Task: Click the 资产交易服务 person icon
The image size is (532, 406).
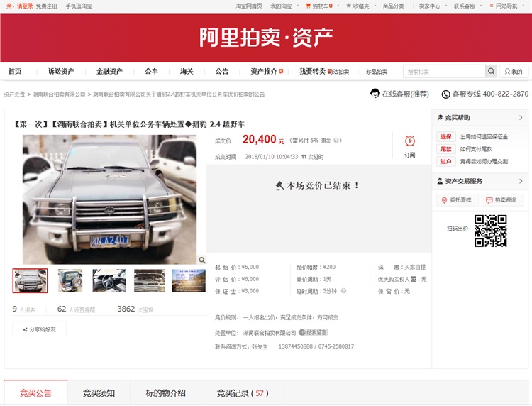Action: 440,181
